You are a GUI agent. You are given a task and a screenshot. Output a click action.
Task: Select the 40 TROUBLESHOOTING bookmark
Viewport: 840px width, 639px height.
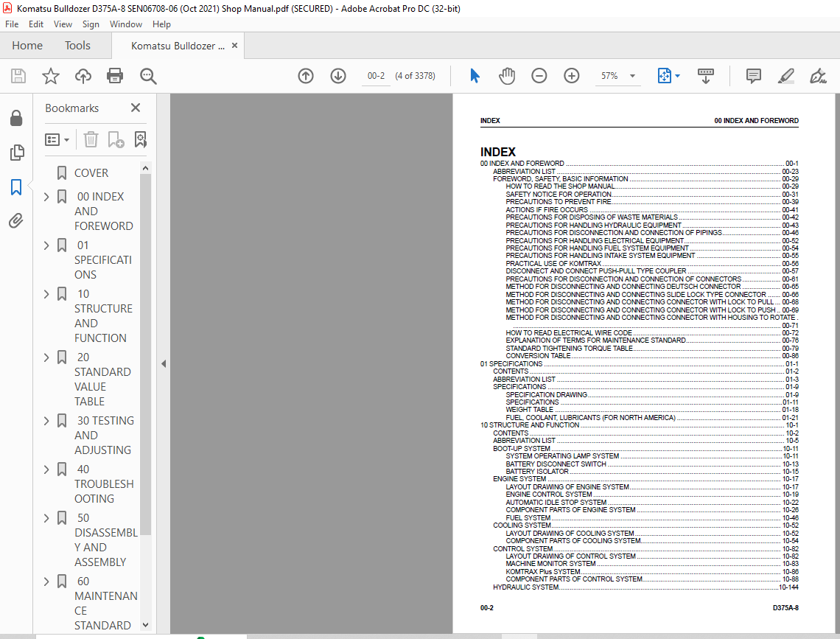pos(104,483)
